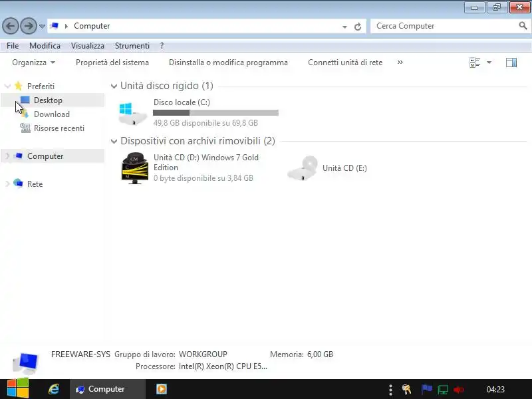Click the Computer breadcrumb in the address bar
532x399 pixels.
point(92,26)
